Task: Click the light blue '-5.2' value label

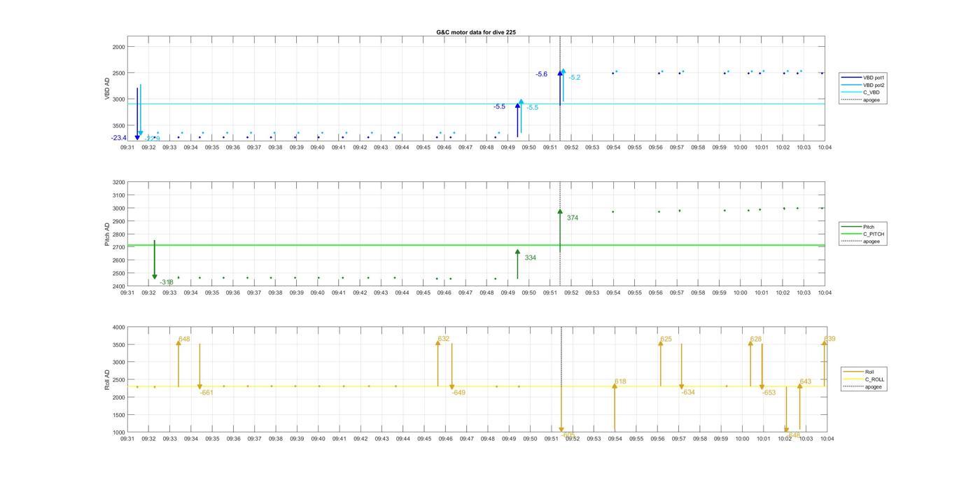Action: (575, 78)
